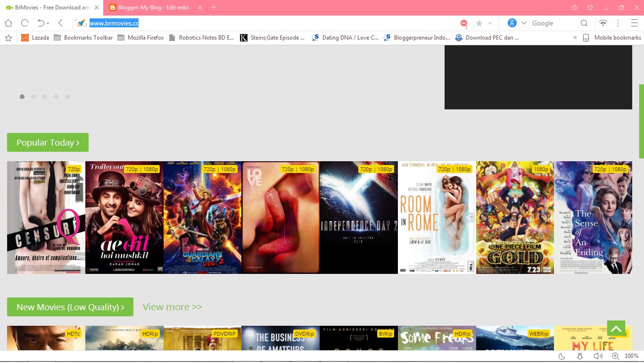
Task: Click the rocket speed mode icon
Action: pyautogui.click(x=81, y=23)
